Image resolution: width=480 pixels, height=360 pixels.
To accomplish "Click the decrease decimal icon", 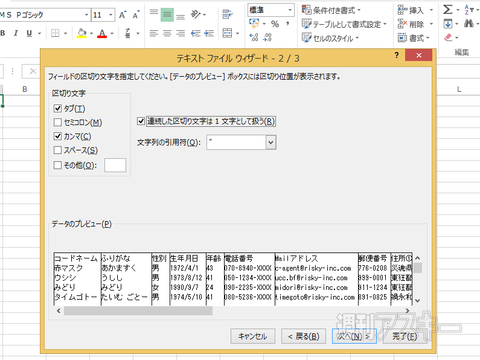I will pos(267,37).
